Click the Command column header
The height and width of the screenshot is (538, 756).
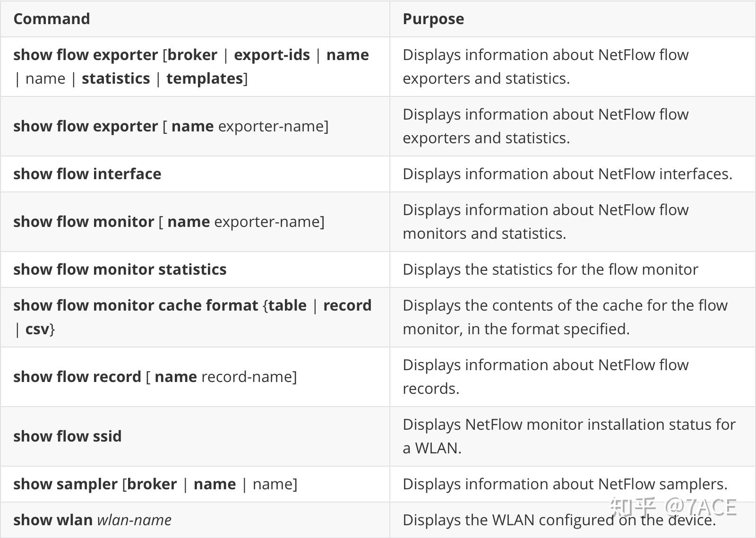(52, 19)
